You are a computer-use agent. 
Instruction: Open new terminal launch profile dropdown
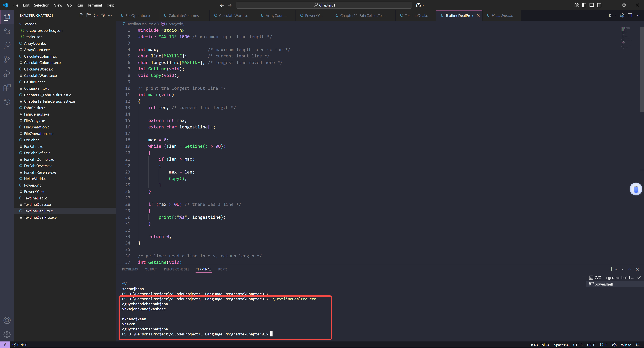(616, 269)
